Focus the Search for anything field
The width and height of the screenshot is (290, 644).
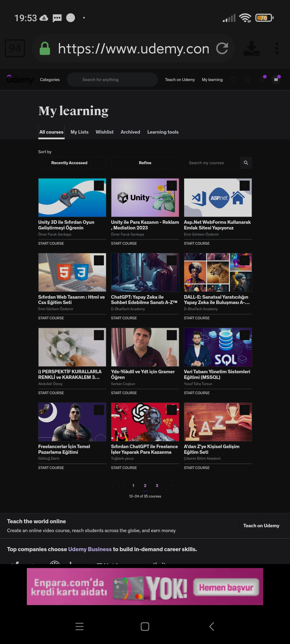(x=112, y=80)
